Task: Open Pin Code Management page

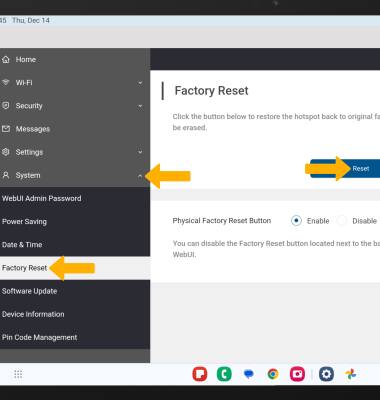Action: click(x=75, y=337)
